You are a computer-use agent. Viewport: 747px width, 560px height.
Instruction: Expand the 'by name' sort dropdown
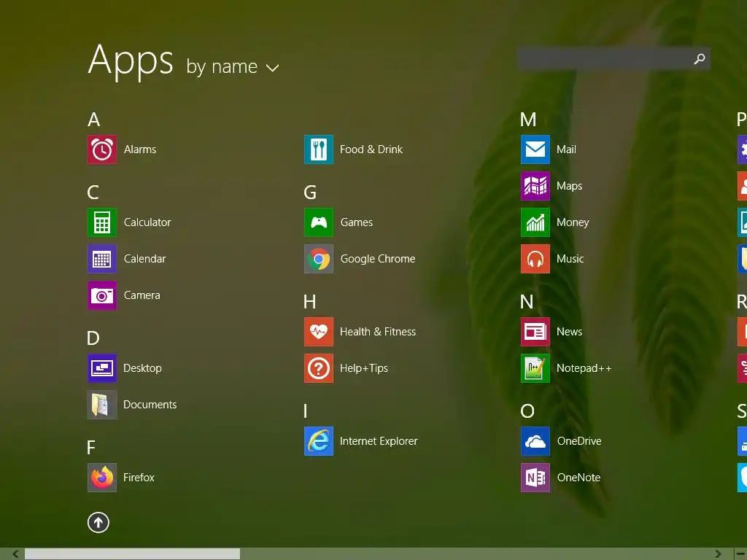coord(233,67)
